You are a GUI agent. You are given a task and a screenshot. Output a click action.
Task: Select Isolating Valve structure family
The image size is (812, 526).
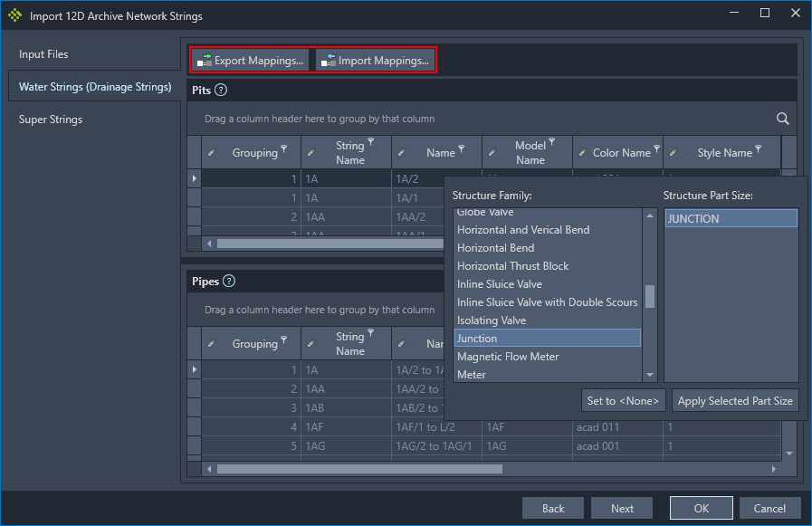click(x=548, y=320)
